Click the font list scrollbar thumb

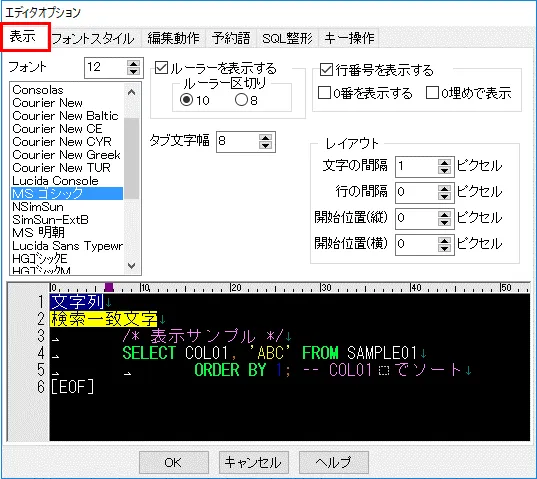[132, 158]
